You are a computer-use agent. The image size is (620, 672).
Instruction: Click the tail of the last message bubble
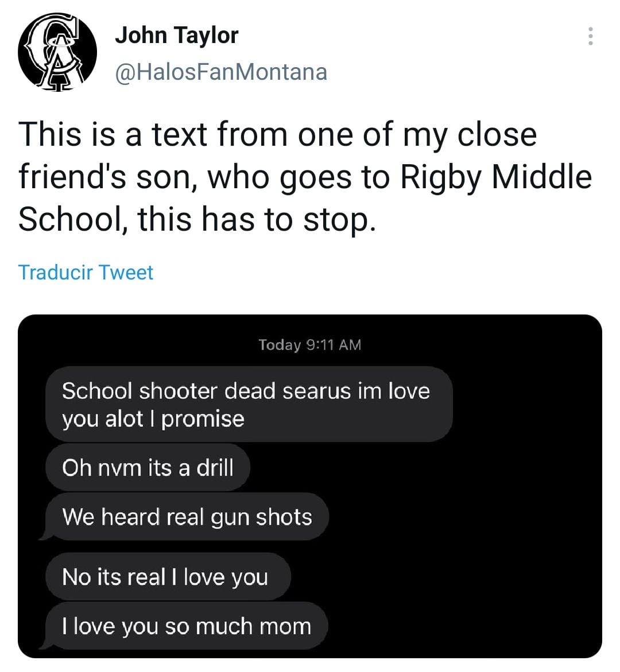[x=44, y=646]
